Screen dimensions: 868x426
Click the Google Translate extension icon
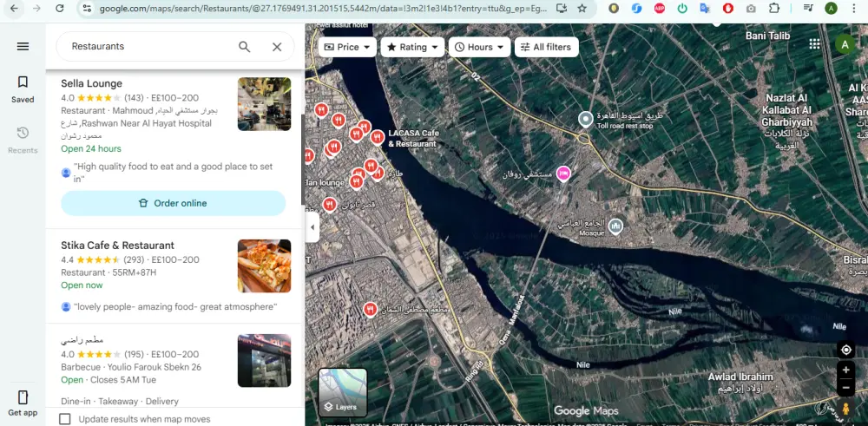pyautogui.click(x=705, y=9)
